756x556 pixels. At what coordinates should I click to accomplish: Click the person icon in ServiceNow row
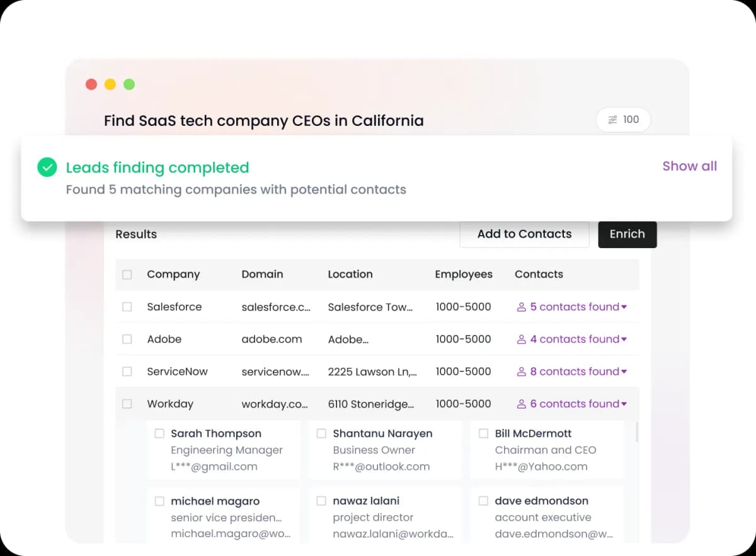pyautogui.click(x=522, y=372)
